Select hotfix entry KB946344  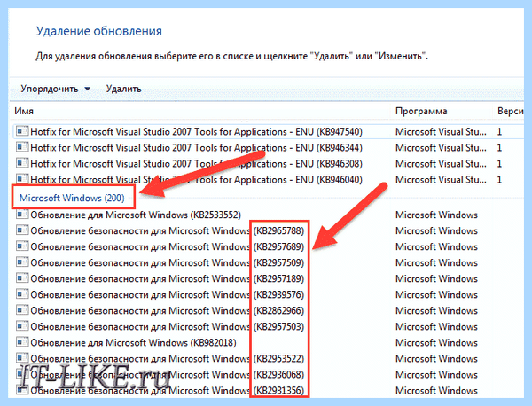[197, 147]
